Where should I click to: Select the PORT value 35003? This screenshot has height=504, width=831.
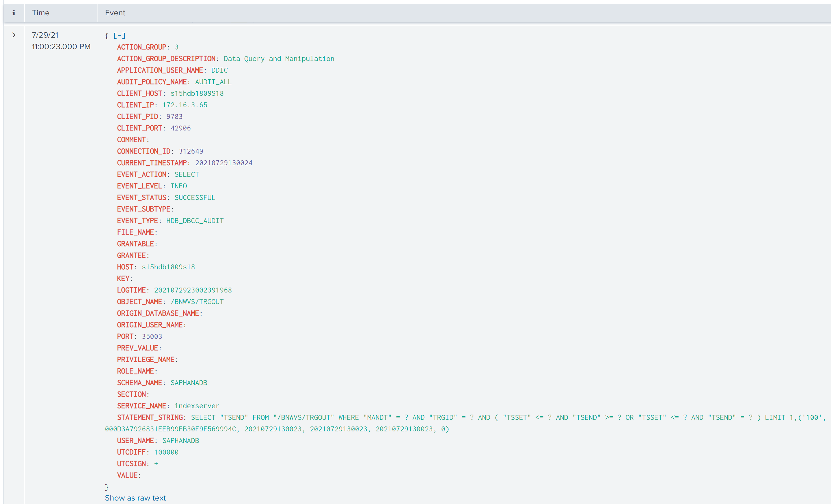[152, 336]
